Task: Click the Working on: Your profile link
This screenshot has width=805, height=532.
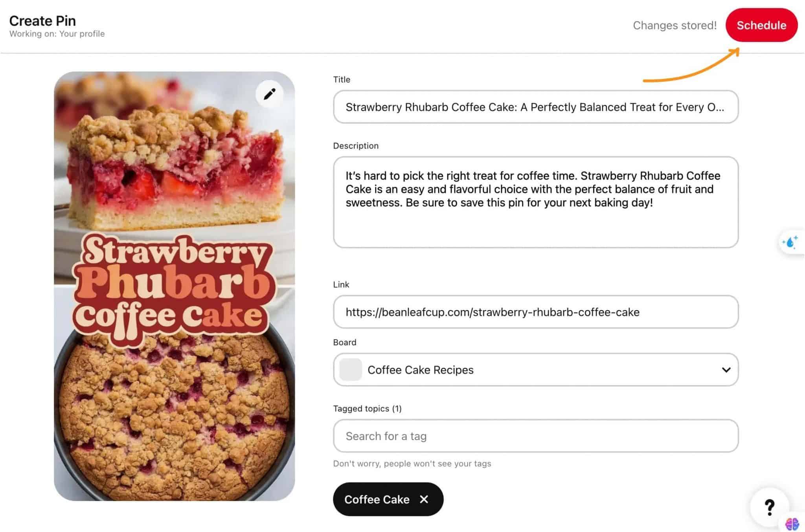Action: pyautogui.click(x=57, y=34)
